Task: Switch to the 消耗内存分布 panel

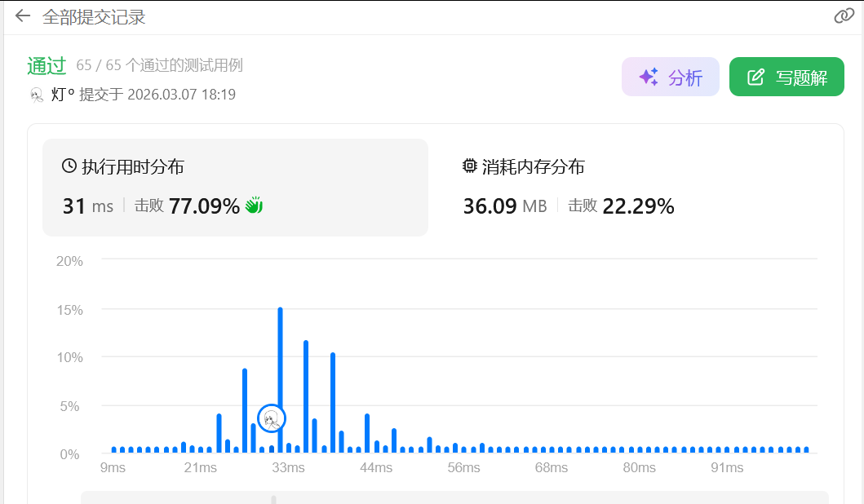Action: [636, 188]
